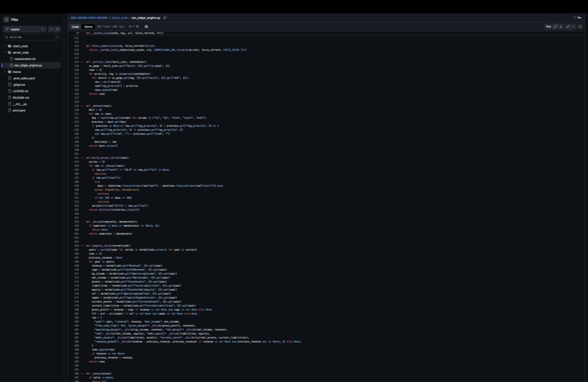This screenshot has width=588, height=382.
Task: Collapse the compute_ratios function fold chevron
Action: click(x=82, y=246)
